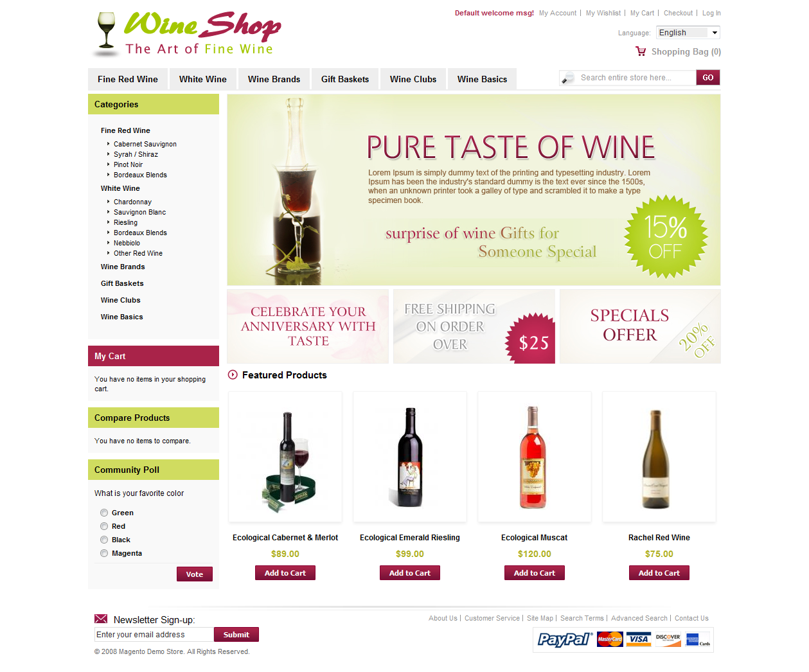Go to the Gift Baskets menu tab
Screen dimensions: 809x672
345,79
